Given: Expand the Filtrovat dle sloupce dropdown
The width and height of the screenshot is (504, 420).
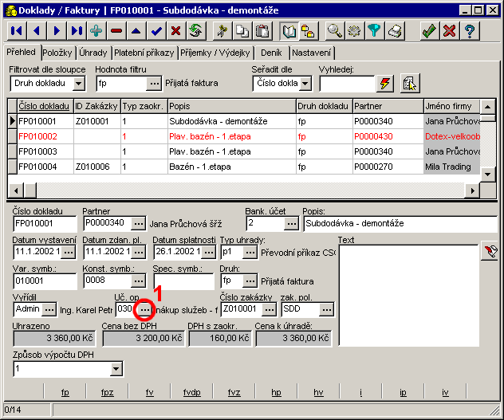Looking at the screenshot, I should click(79, 83).
